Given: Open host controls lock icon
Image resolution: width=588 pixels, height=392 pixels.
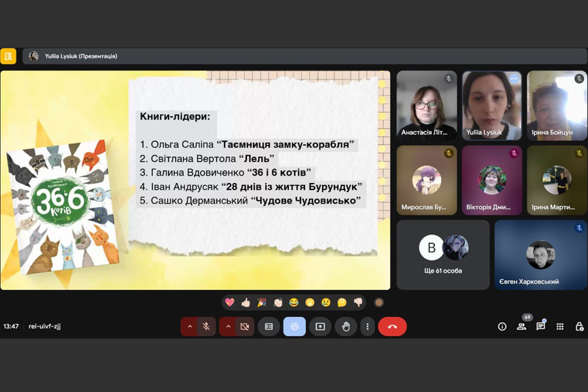Looking at the screenshot, I should (x=579, y=327).
